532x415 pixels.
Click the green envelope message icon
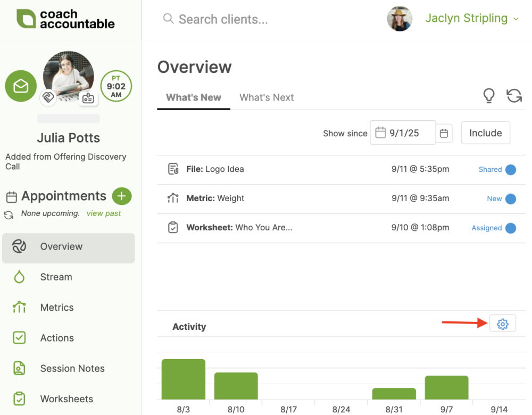pos(21,86)
